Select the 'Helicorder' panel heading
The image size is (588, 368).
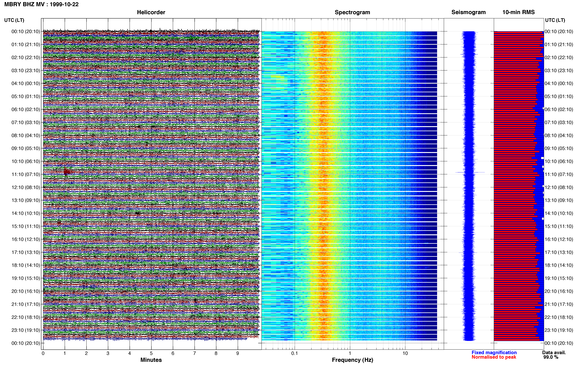coord(151,12)
